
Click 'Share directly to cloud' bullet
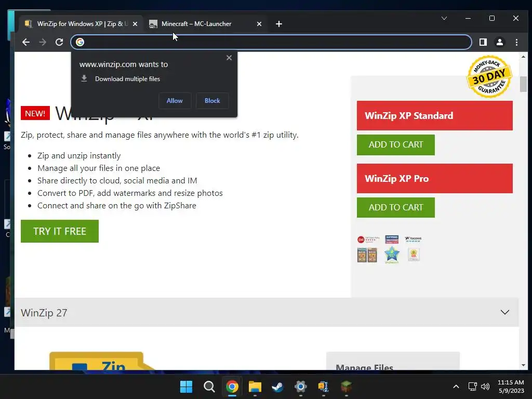117,180
